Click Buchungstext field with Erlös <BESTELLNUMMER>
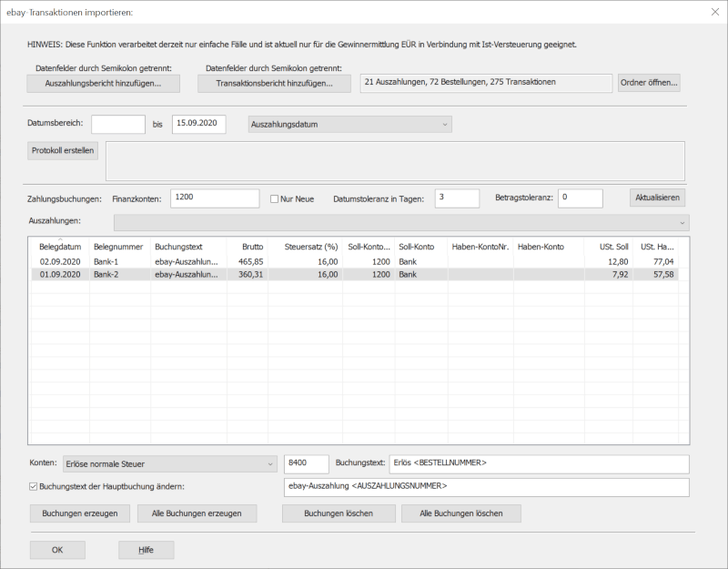This screenshot has width=728, height=569. [539, 464]
